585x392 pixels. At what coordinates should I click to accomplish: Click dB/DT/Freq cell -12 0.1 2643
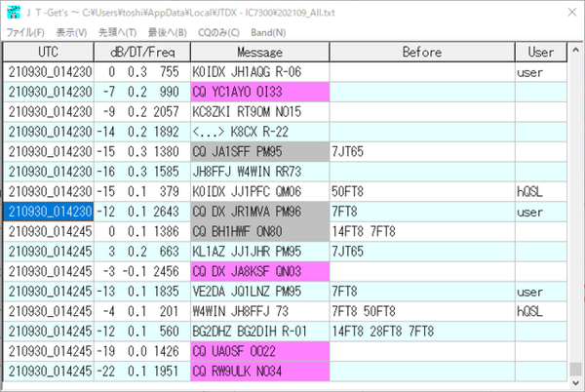[x=142, y=212]
